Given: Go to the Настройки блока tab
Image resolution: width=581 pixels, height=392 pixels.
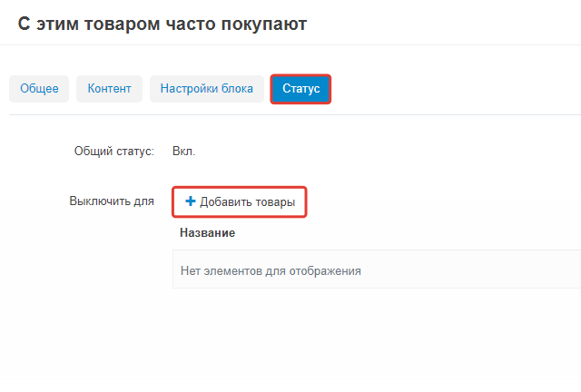Looking at the screenshot, I should tap(207, 89).
